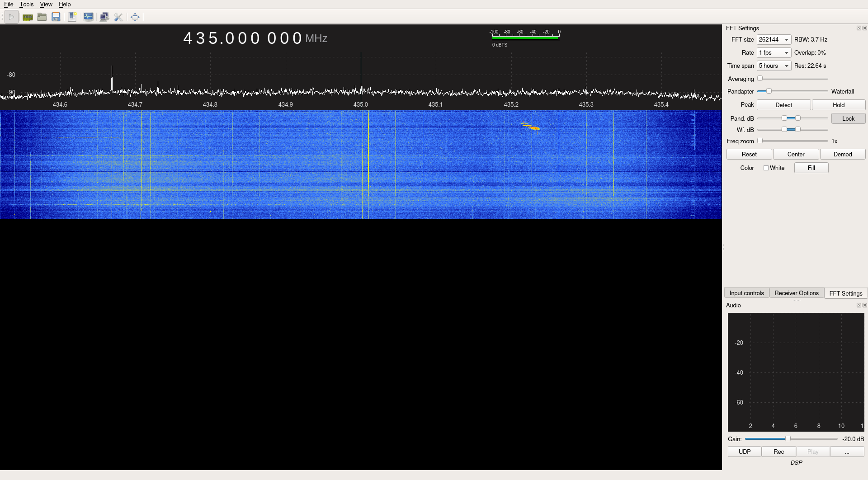The image size is (868, 480).
Task: Adjust the Pandapter/Waterfall split slider
Action: point(793,91)
